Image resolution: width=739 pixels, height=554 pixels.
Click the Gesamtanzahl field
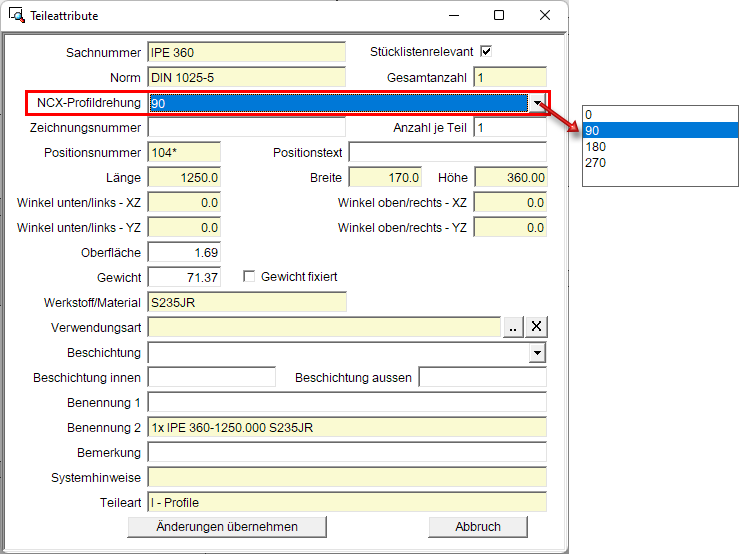click(510, 77)
